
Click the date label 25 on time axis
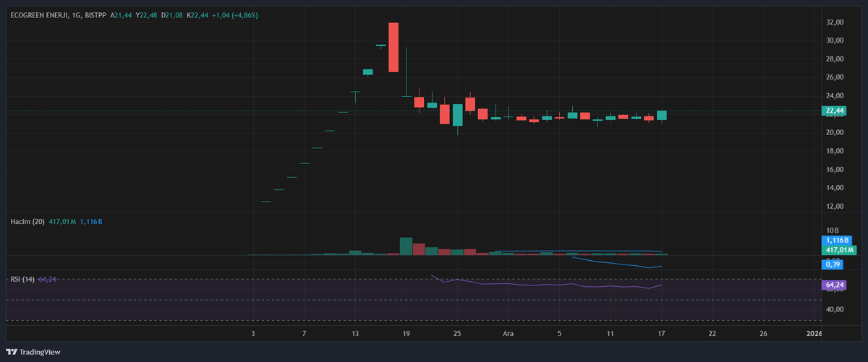point(457,334)
